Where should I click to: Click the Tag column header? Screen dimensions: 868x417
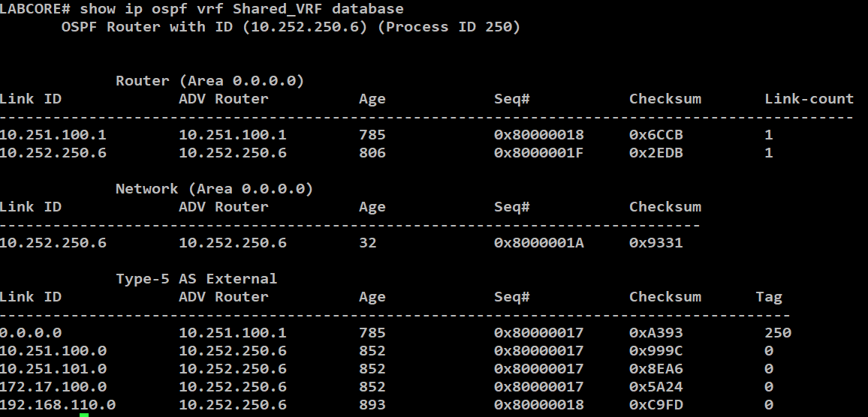769,297
